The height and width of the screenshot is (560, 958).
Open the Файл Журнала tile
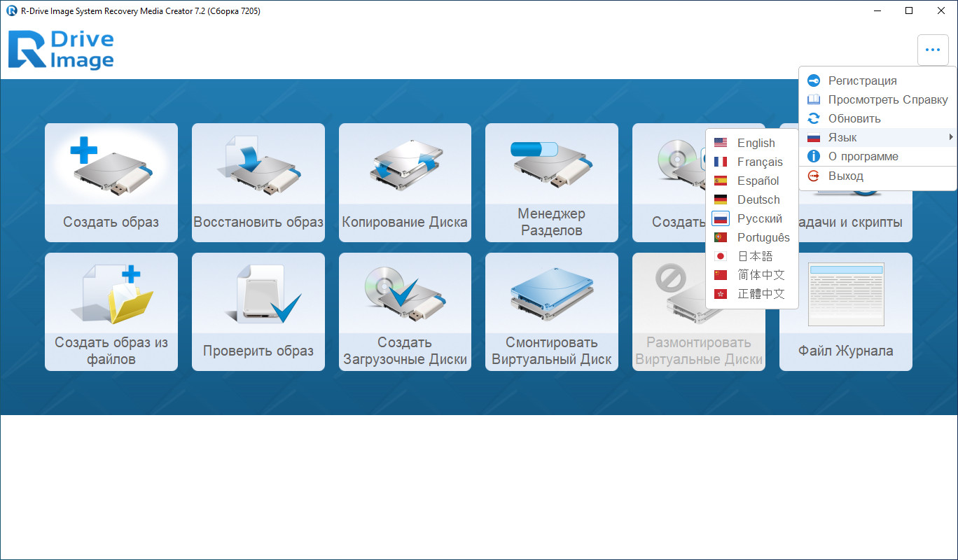pyautogui.click(x=846, y=311)
